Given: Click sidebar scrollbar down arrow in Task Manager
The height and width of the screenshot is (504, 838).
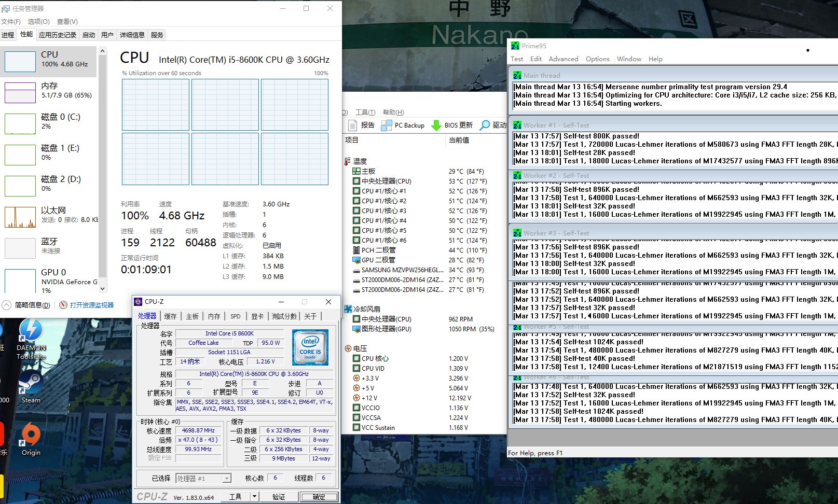Looking at the screenshot, I should pyautogui.click(x=102, y=288).
